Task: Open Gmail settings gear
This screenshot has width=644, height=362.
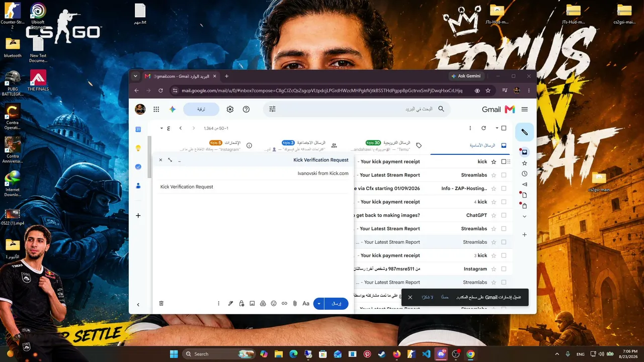Action: pyautogui.click(x=230, y=109)
